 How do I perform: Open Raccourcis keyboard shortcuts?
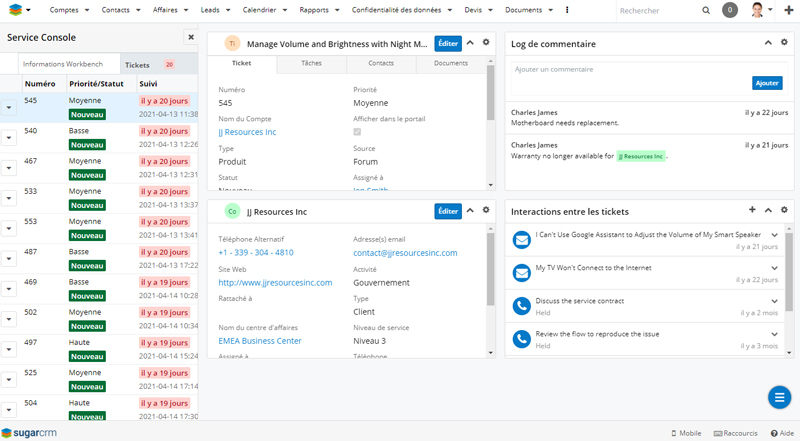point(735,433)
